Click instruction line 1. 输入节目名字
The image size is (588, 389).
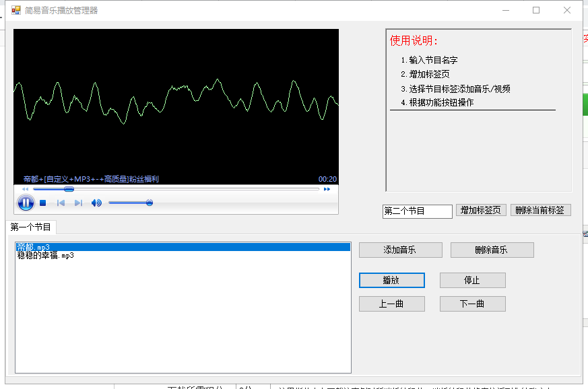click(x=429, y=60)
